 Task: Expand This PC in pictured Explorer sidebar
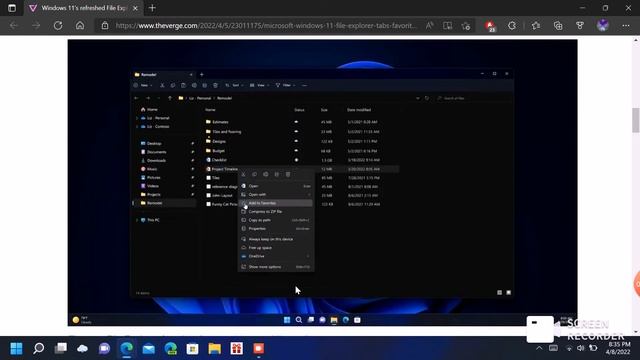point(137,220)
